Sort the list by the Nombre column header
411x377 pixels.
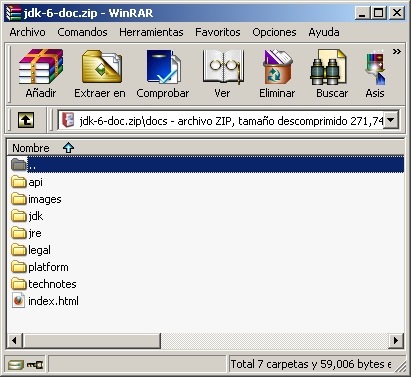pos(206,148)
